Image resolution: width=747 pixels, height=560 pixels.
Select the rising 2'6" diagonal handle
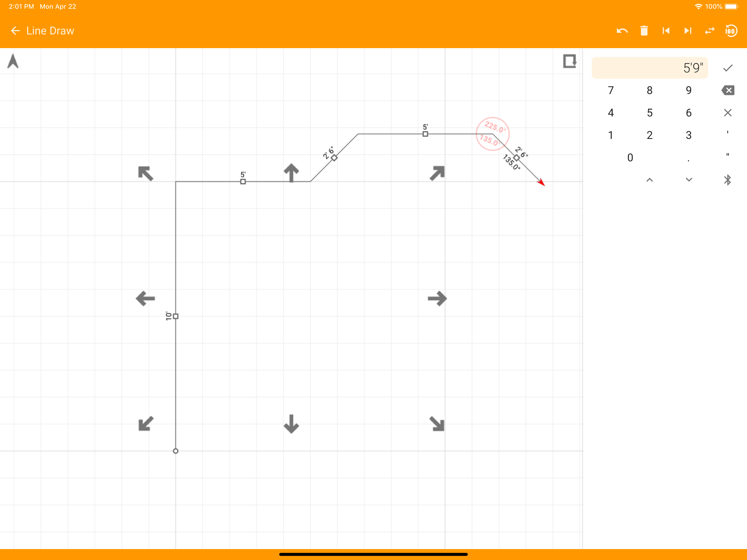tap(334, 158)
